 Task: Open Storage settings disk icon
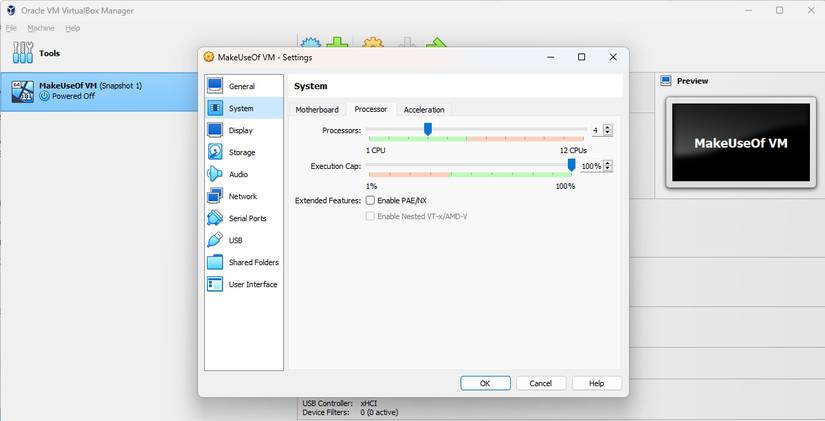(215, 152)
